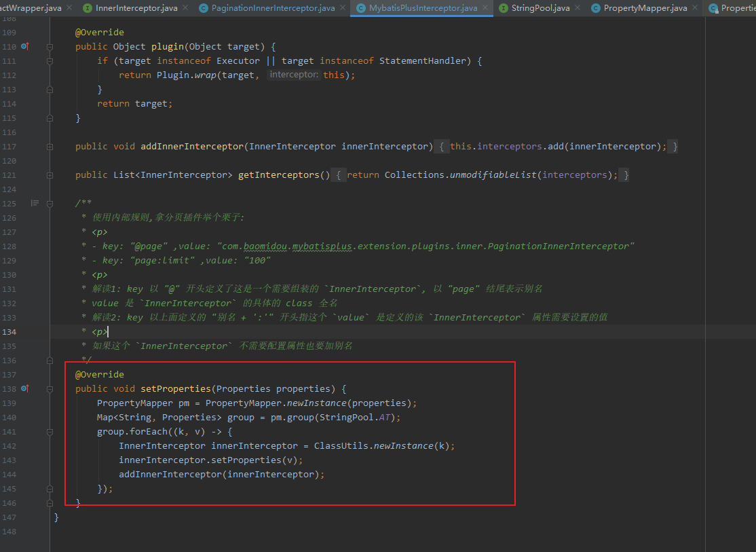
Task: Collapse the Javadoc comment at line 125
Action: (50, 204)
